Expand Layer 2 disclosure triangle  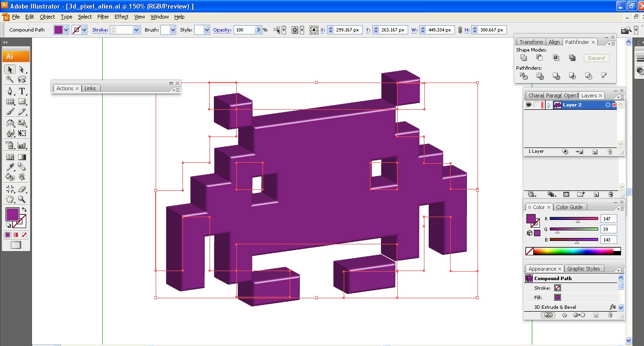coord(549,105)
